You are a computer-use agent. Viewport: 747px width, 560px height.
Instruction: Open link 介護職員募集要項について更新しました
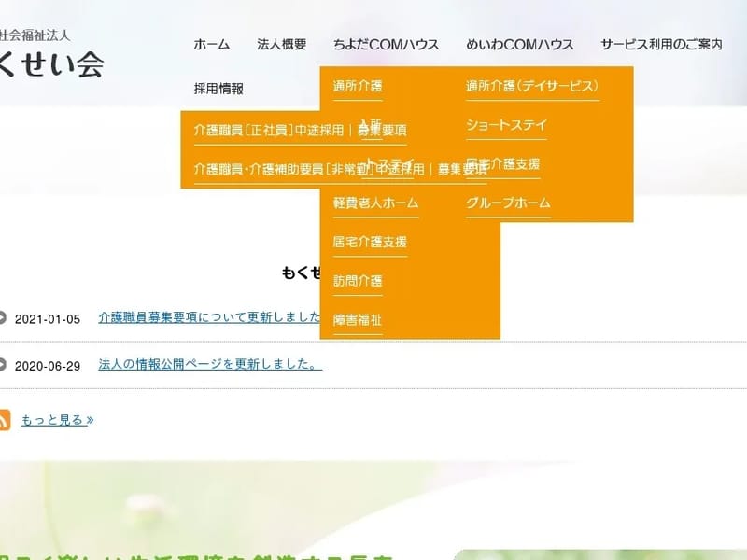pos(209,317)
